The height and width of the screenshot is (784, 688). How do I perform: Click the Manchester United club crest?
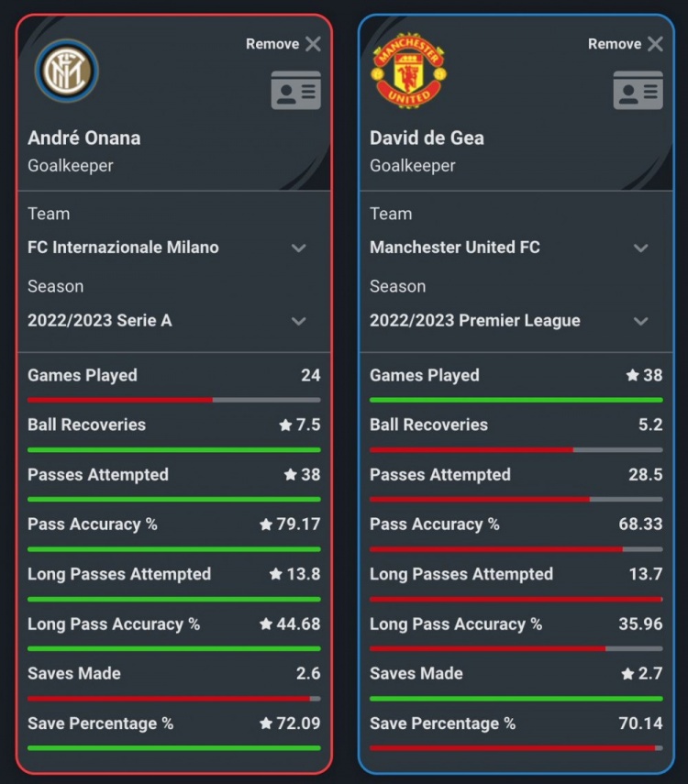click(409, 71)
